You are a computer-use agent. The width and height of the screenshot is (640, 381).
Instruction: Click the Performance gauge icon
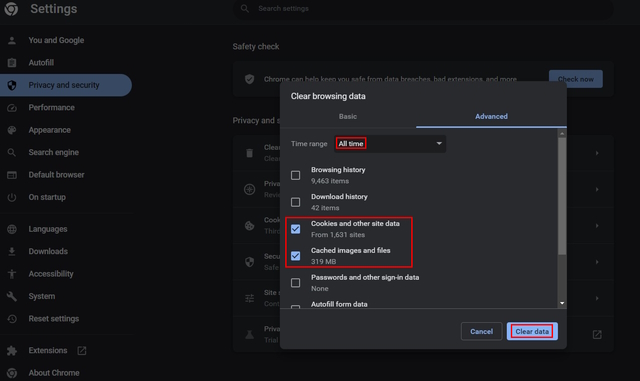(x=12, y=107)
